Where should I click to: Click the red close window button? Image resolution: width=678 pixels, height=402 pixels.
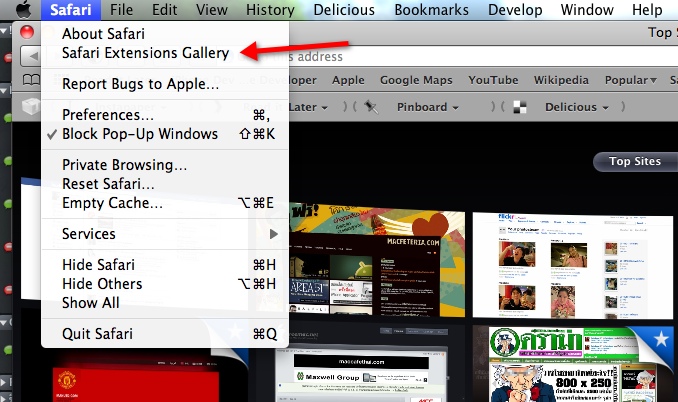pos(27,33)
